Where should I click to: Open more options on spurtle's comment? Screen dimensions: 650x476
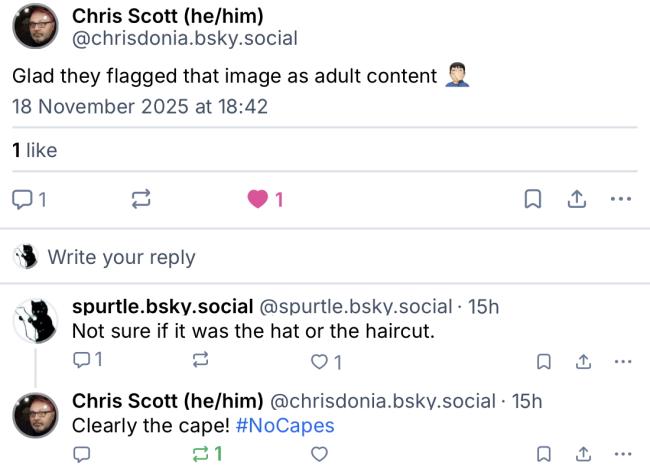click(x=623, y=361)
